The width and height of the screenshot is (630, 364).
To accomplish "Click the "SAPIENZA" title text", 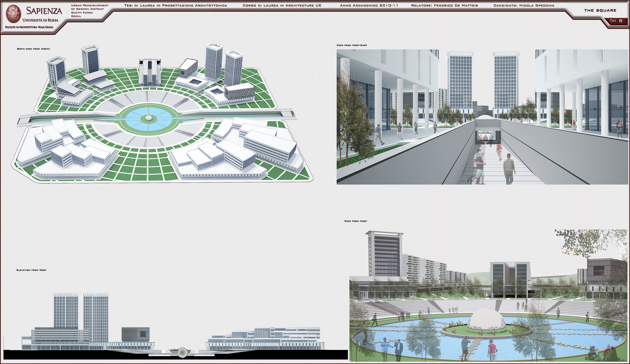I will point(44,11).
